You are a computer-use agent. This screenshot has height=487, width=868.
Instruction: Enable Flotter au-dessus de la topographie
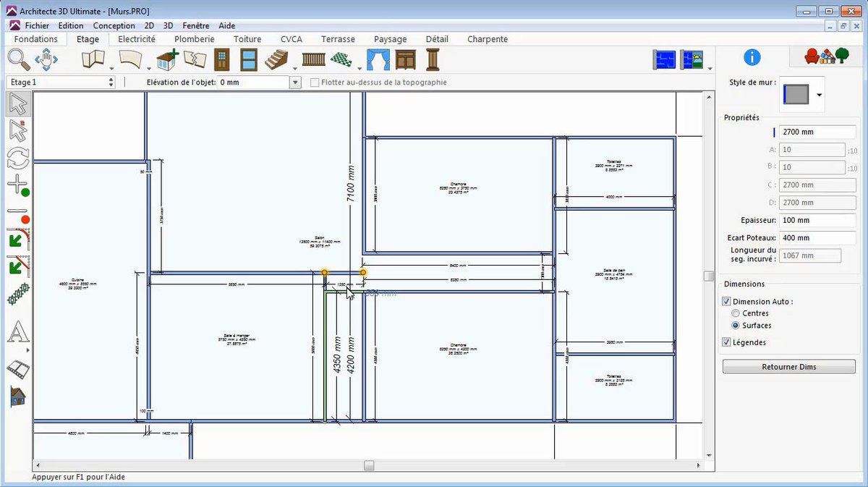[315, 82]
